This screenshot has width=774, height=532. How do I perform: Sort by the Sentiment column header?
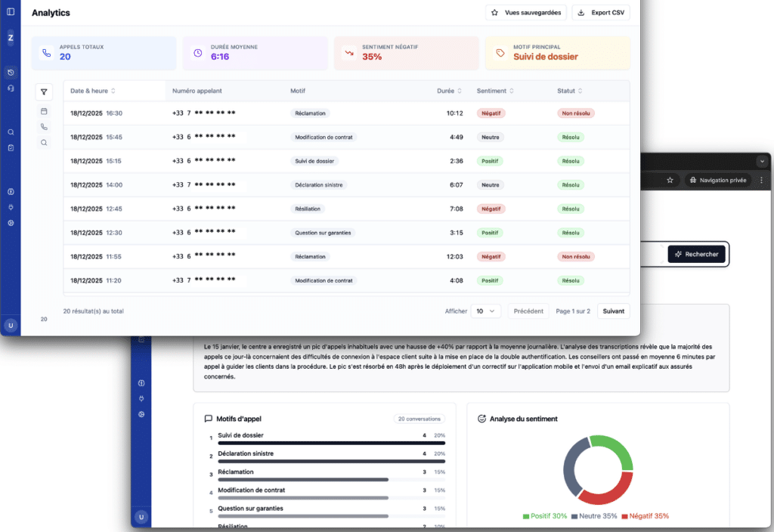click(495, 91)
